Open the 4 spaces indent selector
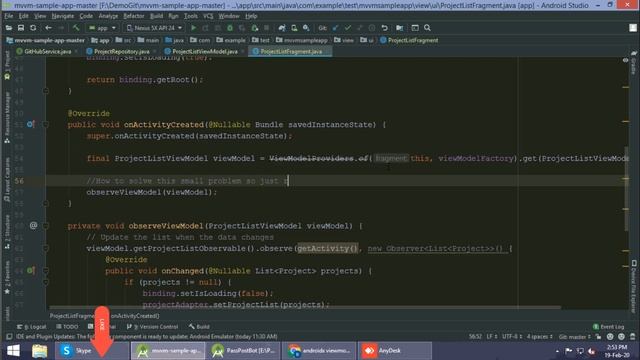This screenshot has width=640, height=360. tap(540, 337)
